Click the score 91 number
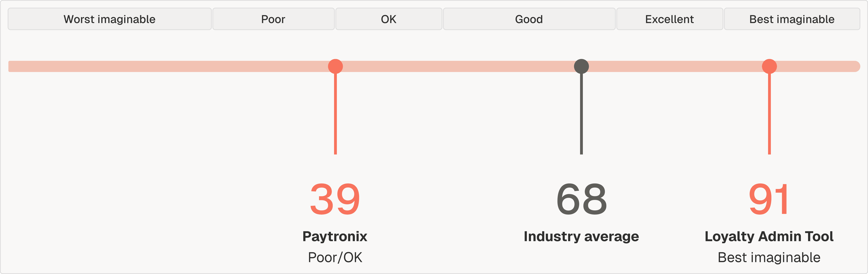 tap(768, 199)
